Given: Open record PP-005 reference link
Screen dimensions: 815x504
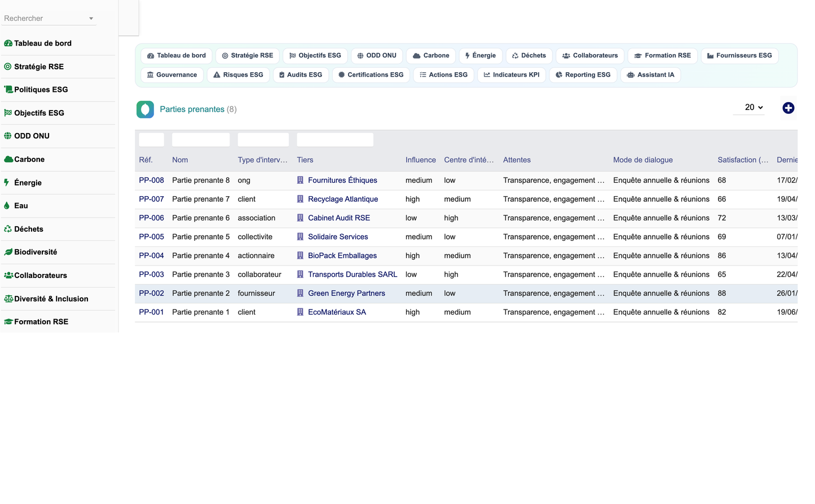Looking at the screenshot, I should pos(151,237).
